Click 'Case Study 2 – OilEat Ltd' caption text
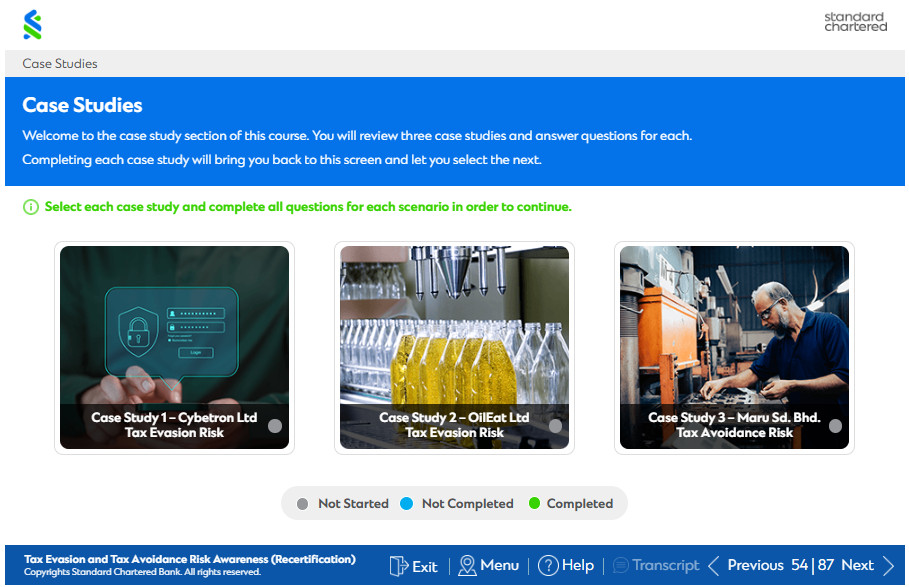Image resolution: width=909 pixels, height=587 pixels. [454, 417]
